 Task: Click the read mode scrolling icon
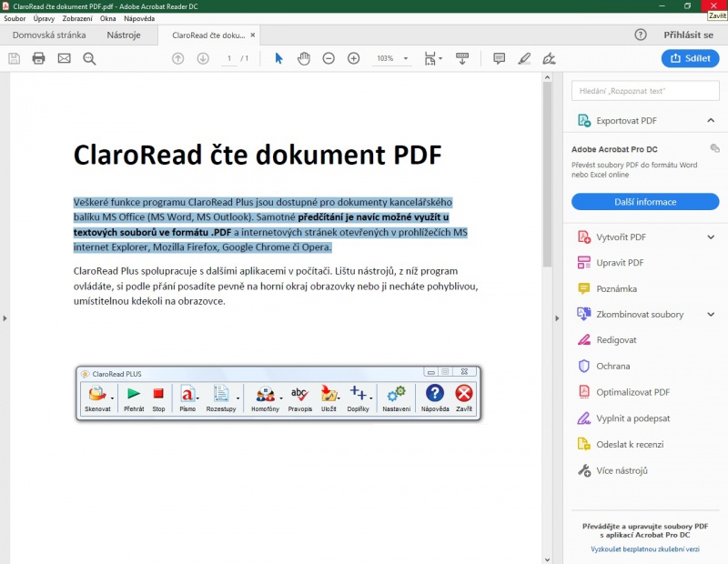point(462,58)
